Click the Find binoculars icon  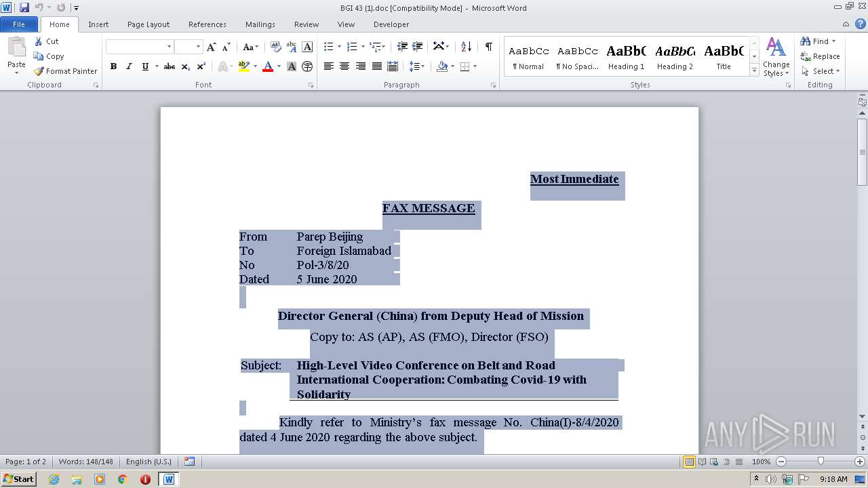[x=806, y=41]
